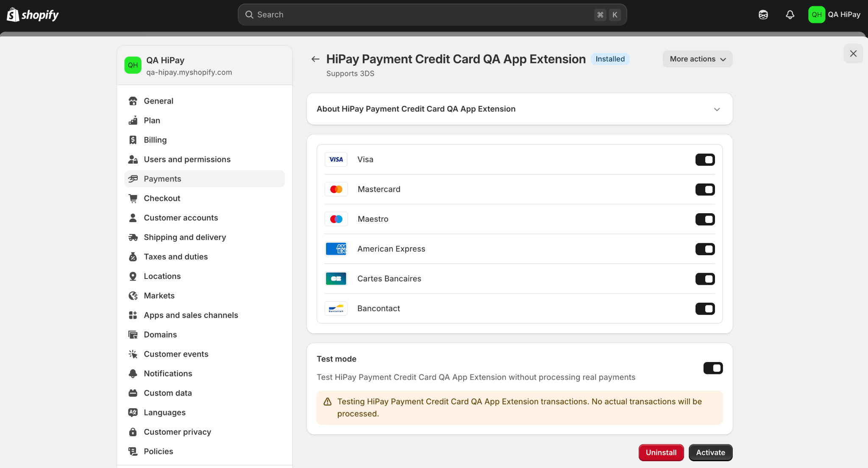
Task: Click the warning triangle icon in banner
Action: tap(328, 401)
